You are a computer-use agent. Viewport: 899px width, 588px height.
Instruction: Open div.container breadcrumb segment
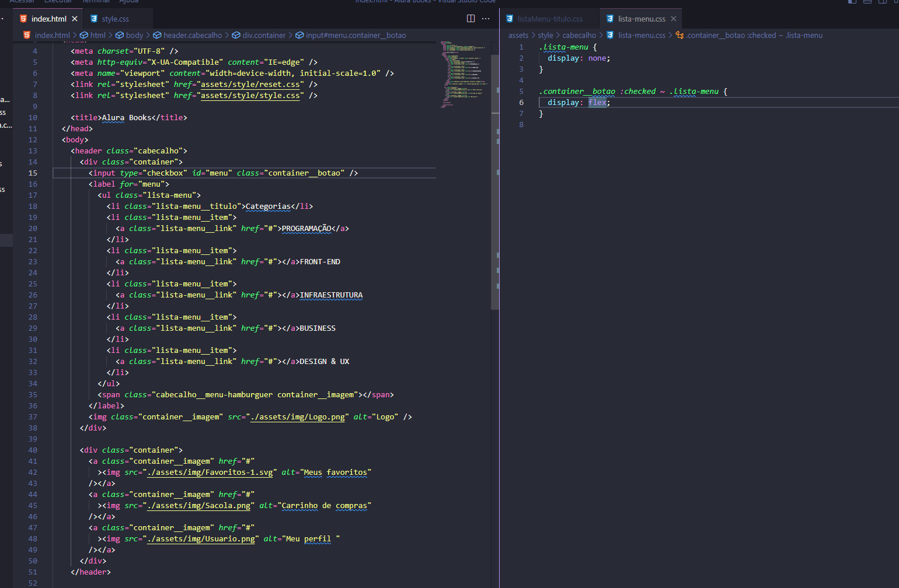(264, 35)
